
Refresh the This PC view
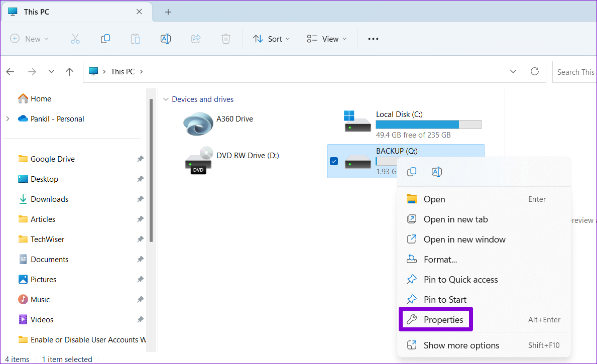(535, 72)
